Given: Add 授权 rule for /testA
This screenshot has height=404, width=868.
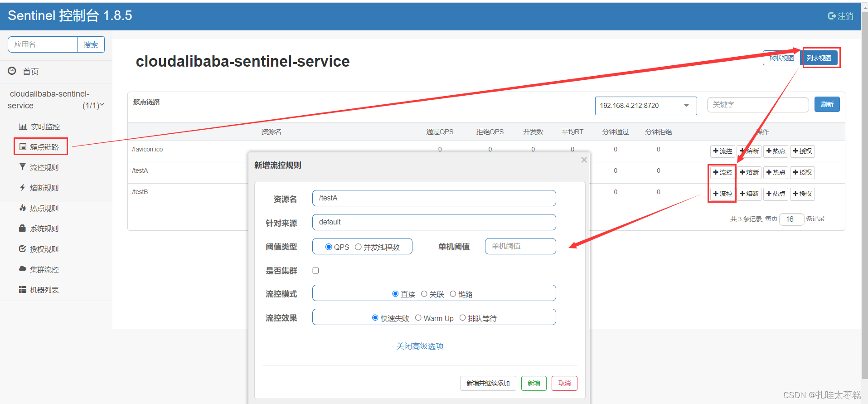Looking at the screenshot, I should pos(803,172).
